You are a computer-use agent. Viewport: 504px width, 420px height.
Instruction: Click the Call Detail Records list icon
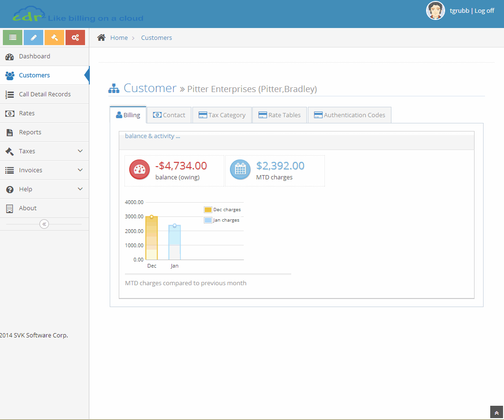(10, 94)
